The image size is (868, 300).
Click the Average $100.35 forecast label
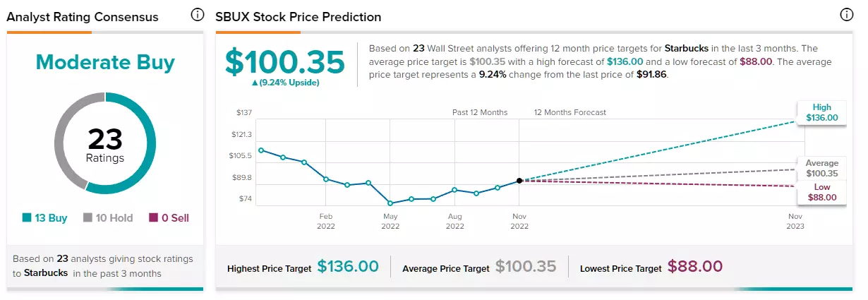[x=821, y=168]
